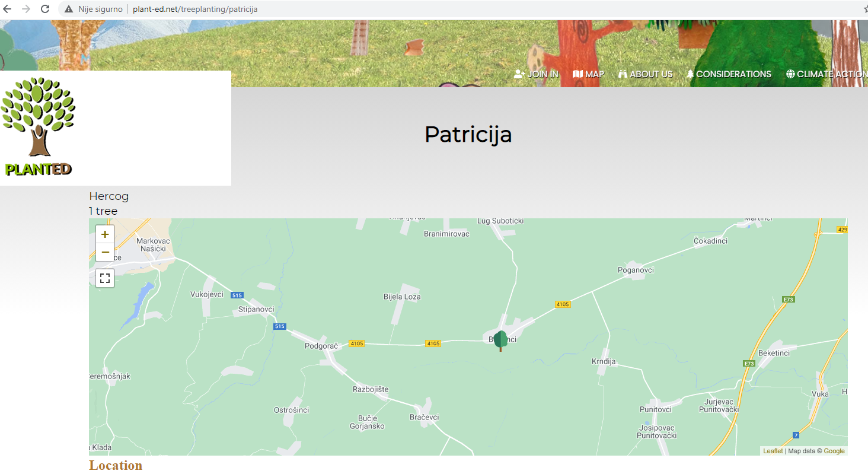Click Podgorač on the map
The height and width of the screenshot is (474, 868).
click(x=321, y=346)
